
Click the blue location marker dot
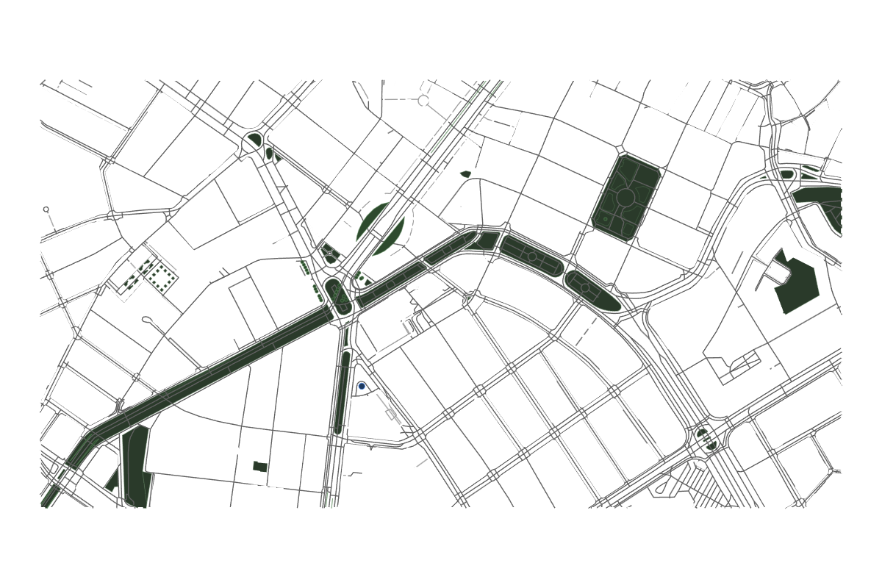click(x=362, y=386)
